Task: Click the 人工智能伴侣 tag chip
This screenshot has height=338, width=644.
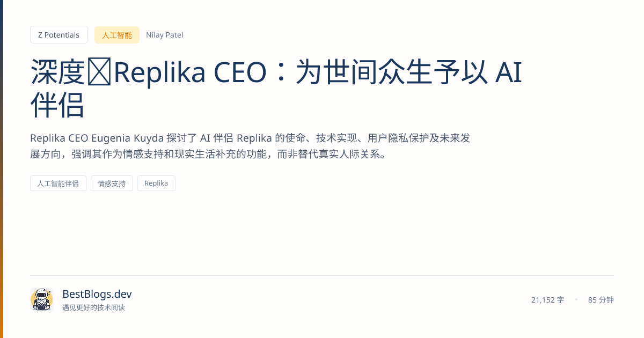Action: click(x=58, y=183)
